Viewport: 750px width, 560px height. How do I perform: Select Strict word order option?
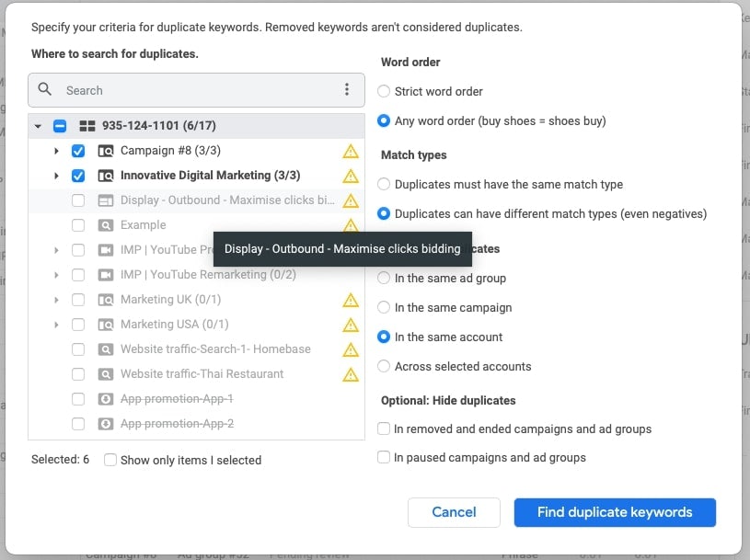[x=384, y=92]
